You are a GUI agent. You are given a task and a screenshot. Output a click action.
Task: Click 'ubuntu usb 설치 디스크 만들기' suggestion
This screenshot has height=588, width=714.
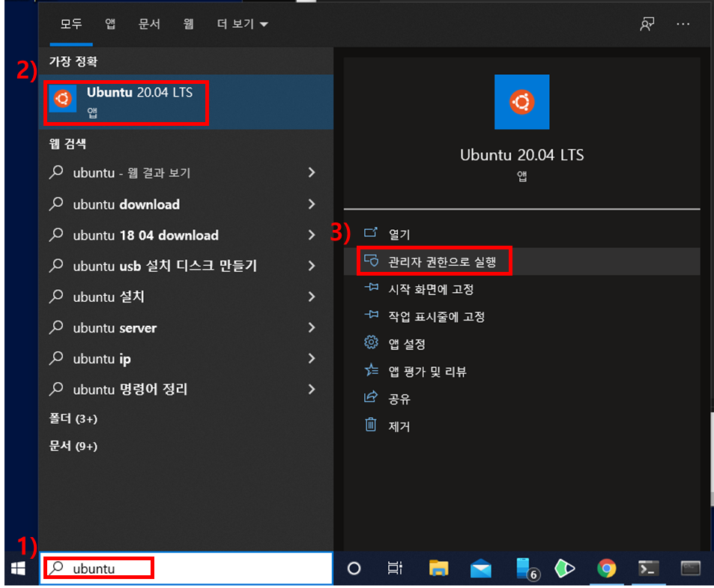pos(186,266)
